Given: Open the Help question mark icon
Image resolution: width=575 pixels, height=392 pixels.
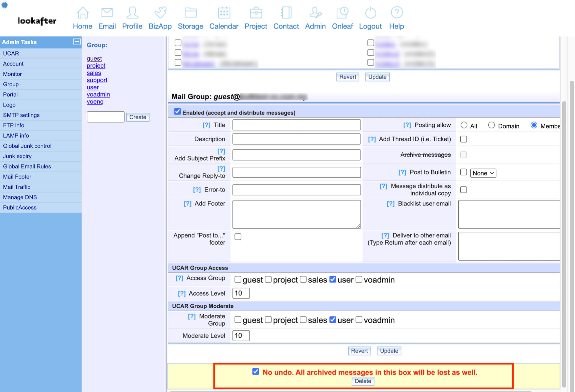Looking at the screenshot, I should coord(397,13).
